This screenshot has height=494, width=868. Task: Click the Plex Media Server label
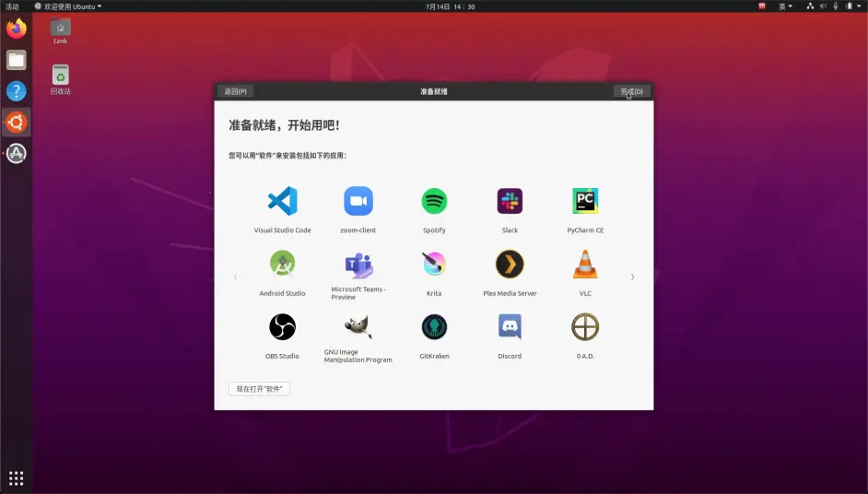click(510, 293)
